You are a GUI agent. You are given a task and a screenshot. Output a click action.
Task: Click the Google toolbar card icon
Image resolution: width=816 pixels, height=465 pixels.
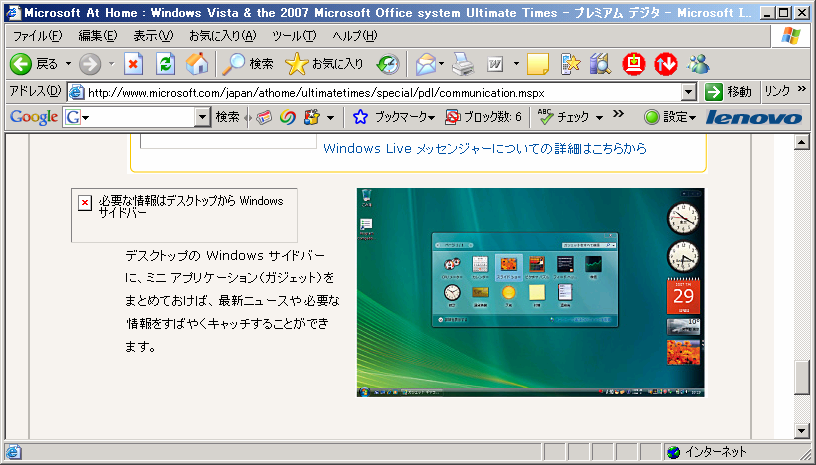click(264, 118)
